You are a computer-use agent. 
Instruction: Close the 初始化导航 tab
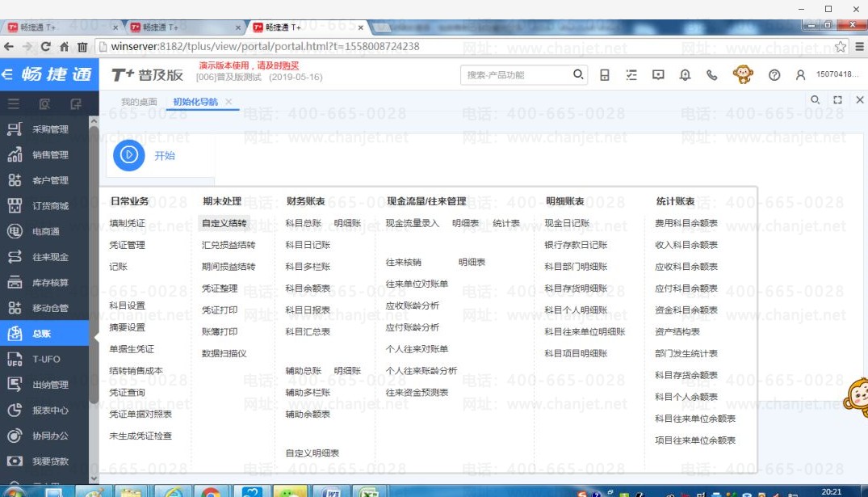(x=229, y=101)
